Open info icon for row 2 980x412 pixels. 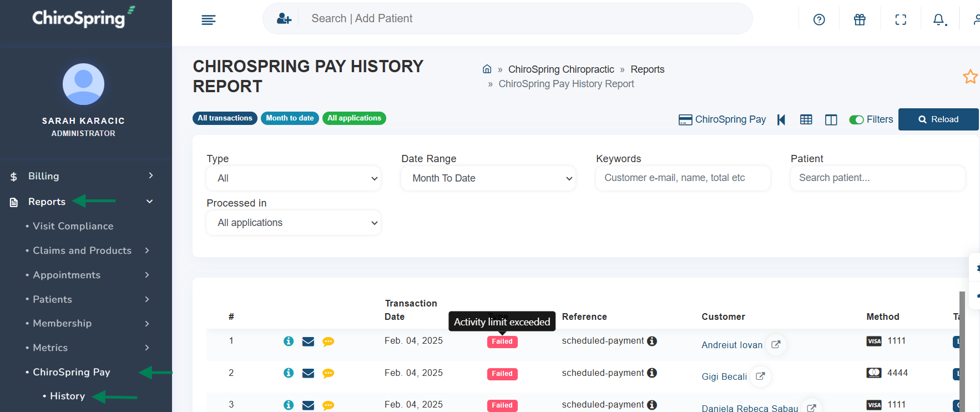point(289,373)
